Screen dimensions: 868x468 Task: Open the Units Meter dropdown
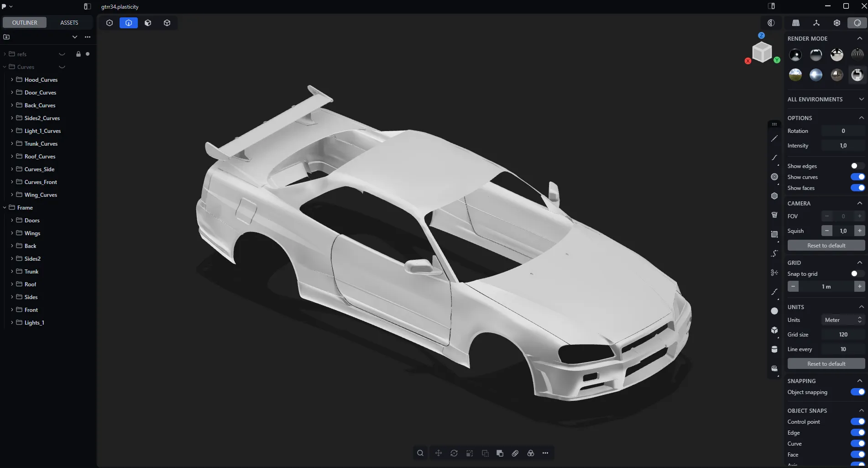(843, 320)
